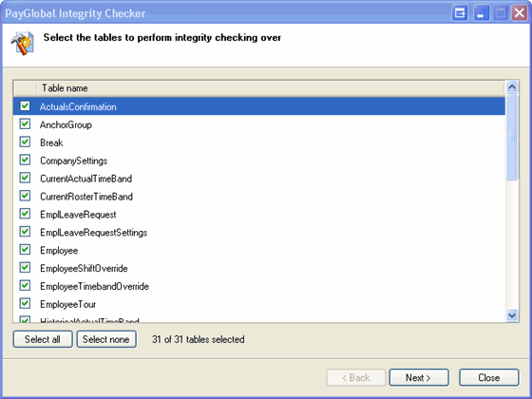532x399 pixels.
Task: Click the '31 of 31 tables selected' text
Action: (199, 339)
